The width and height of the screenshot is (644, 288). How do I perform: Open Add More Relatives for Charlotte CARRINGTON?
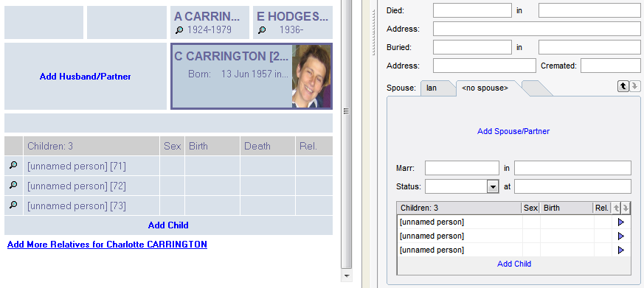107,245
